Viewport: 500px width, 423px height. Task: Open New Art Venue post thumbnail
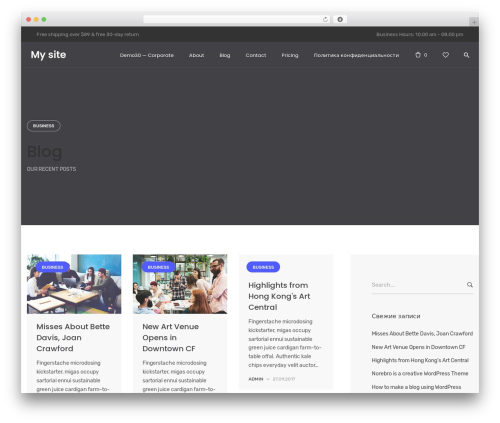point(180,284)
